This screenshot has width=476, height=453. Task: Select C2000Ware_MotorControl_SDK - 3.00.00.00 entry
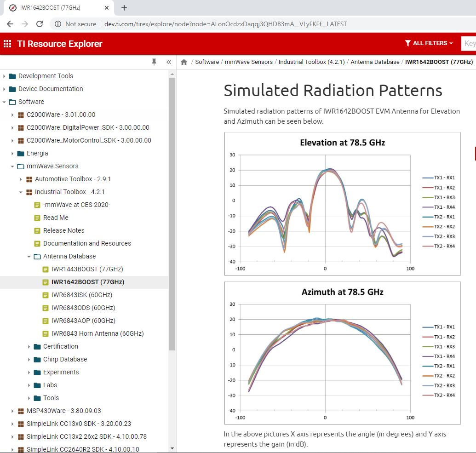(89, 141)
